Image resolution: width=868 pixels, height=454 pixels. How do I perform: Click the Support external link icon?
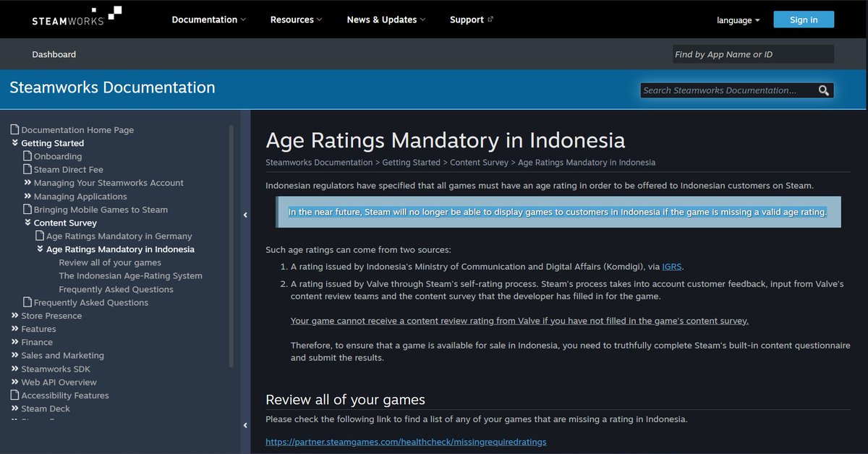click(x=490, y=20)
